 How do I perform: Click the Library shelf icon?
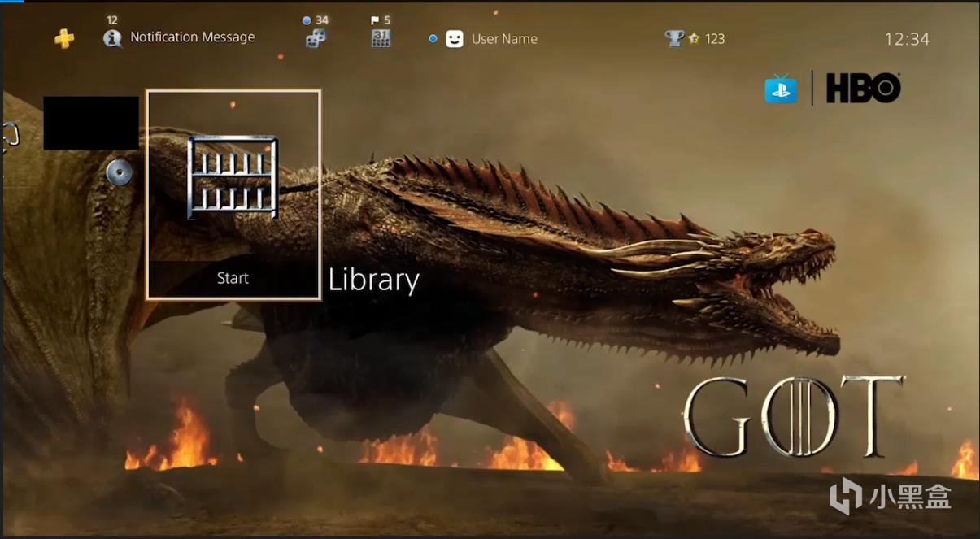(x=233, y=177)
